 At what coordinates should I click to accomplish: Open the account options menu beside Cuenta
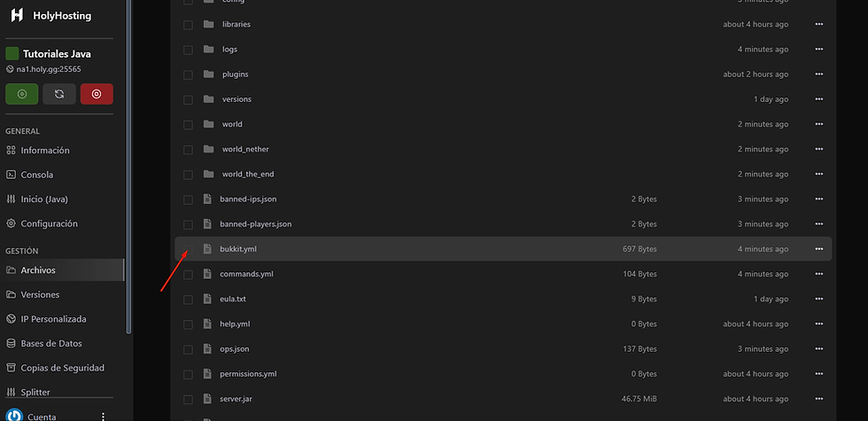coord(103,416)
